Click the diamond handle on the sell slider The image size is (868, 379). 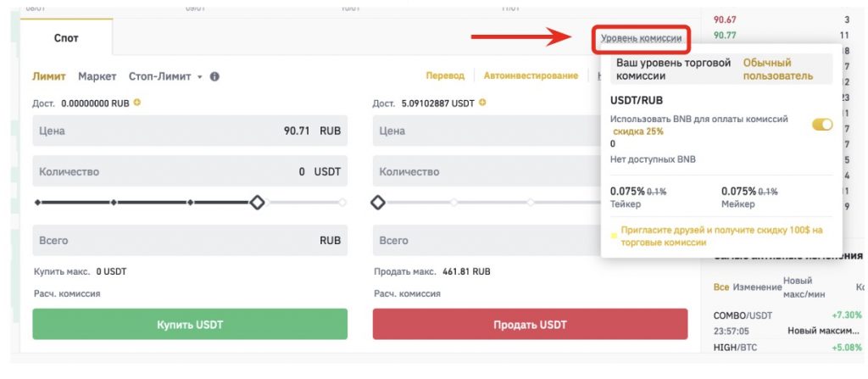[378, 203]
